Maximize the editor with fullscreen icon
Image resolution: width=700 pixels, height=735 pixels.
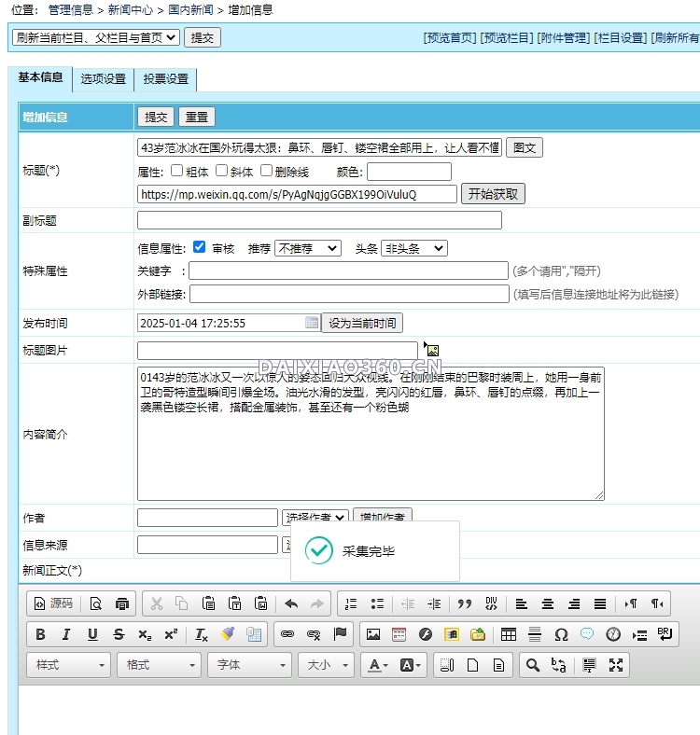[x=616, y=665]
